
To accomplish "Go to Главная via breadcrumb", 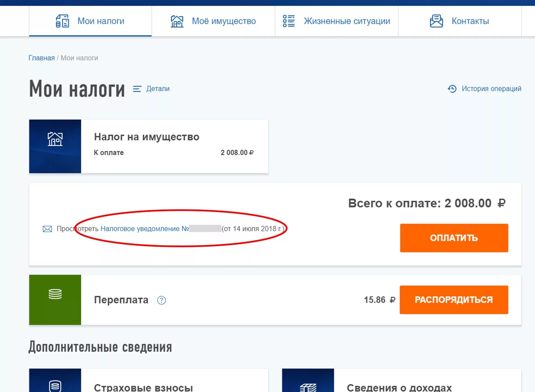I will (42, 58).
